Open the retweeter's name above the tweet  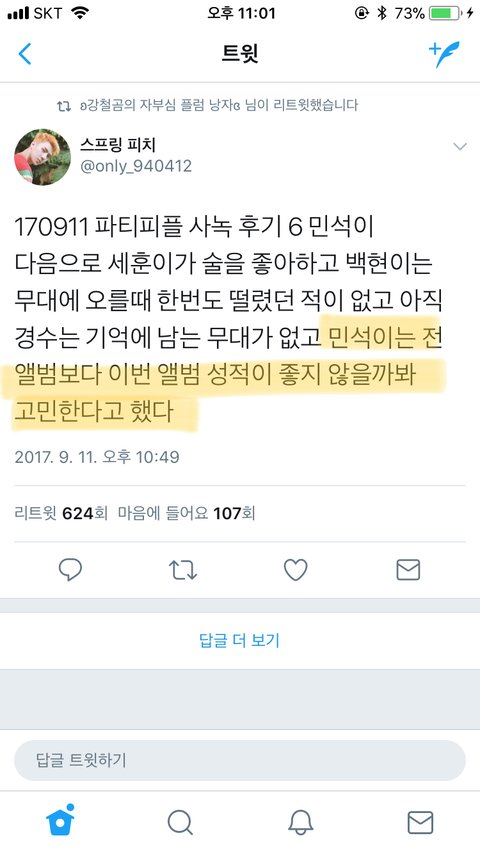point(161,105)
